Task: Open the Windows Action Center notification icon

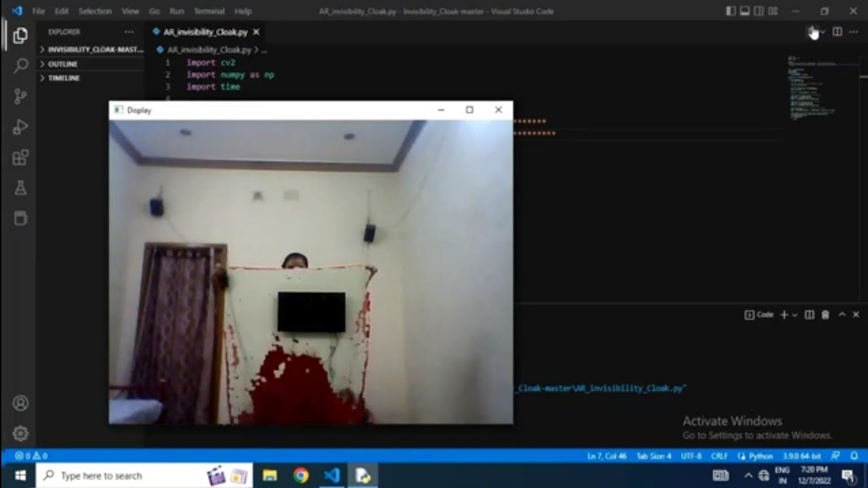Action: point(848,475)
